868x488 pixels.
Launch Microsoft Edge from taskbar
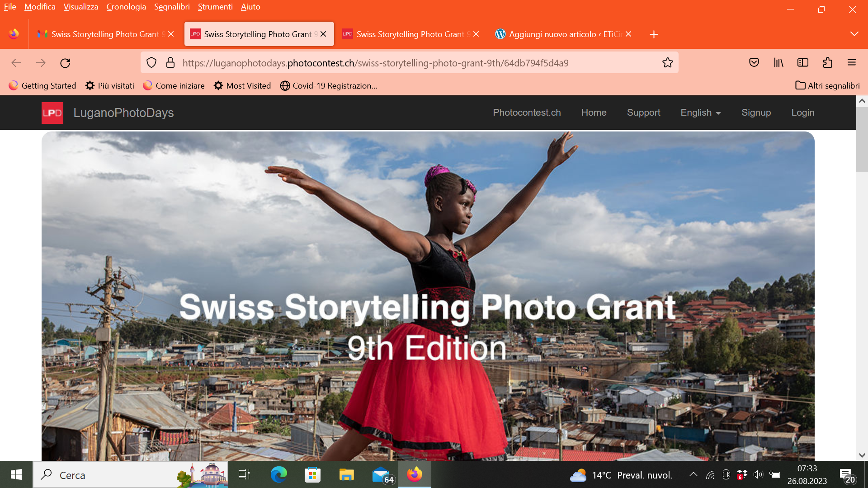pyautogui.click(x=278, y=475)
